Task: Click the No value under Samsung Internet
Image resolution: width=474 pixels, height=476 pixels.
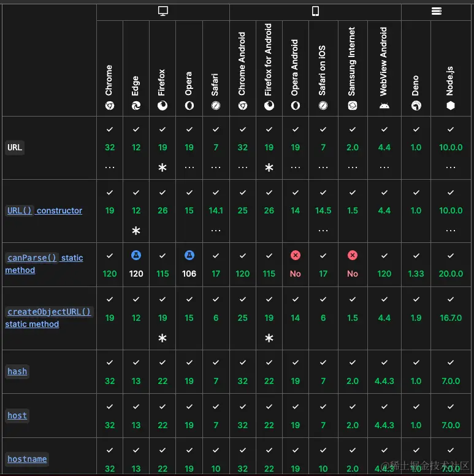Action: pos(353,274)
